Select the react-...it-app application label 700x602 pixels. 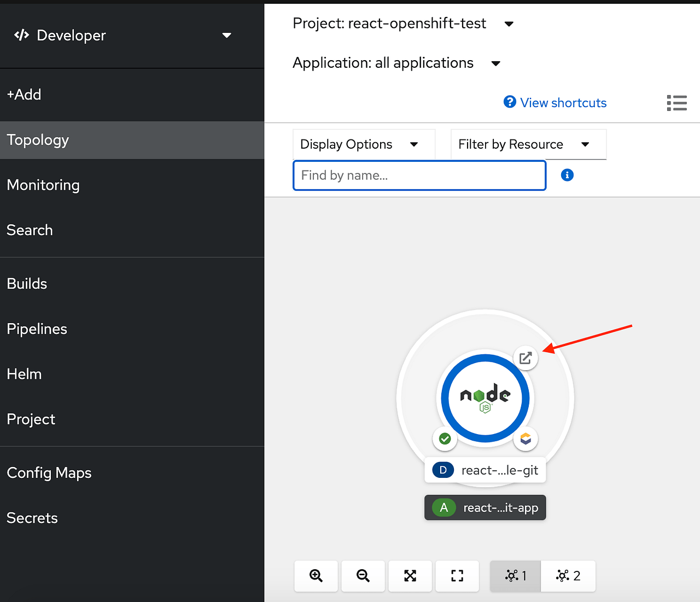tap(485, 508)
